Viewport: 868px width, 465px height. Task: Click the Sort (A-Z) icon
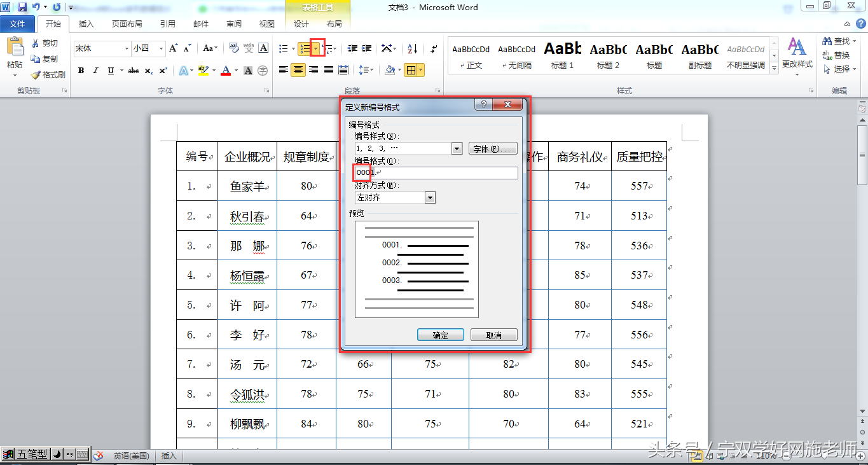(x=412, y=48)
